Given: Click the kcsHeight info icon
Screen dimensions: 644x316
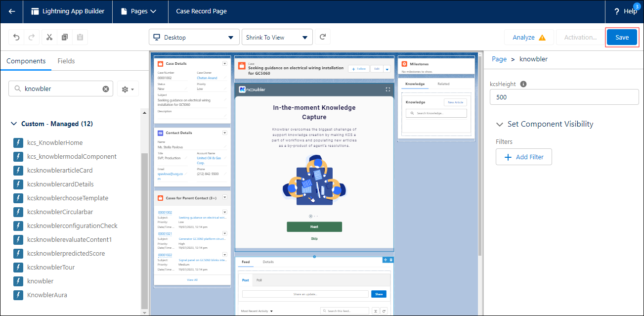Looking at the screenshot, I should [523, 84].
